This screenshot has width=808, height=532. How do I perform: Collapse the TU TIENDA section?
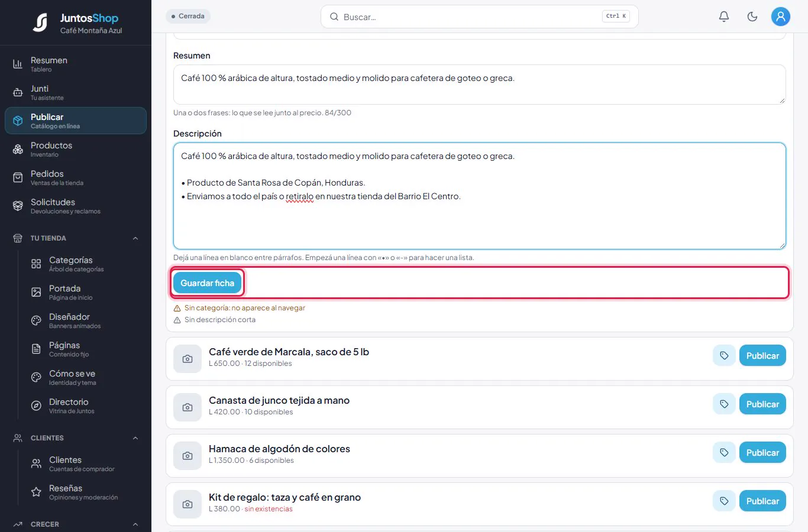point(76,238)
